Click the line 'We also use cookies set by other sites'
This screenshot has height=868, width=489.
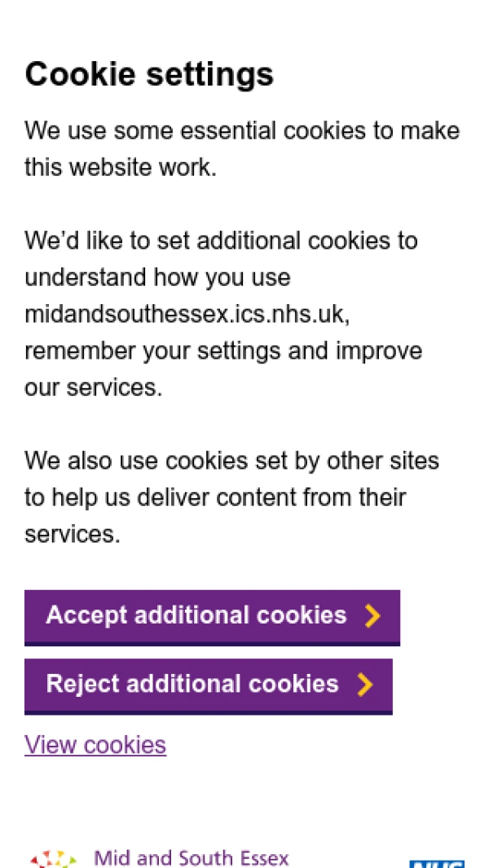[231, 461]
